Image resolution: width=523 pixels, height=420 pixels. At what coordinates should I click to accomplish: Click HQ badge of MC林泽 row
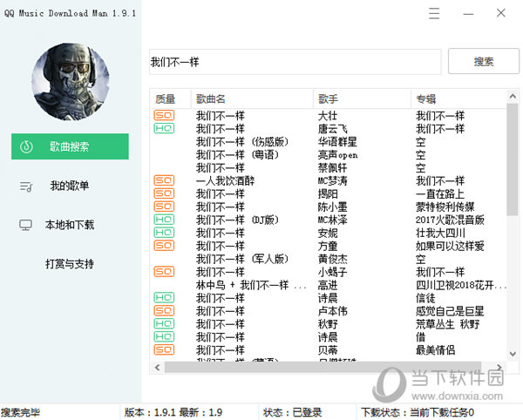click(164, 220)
